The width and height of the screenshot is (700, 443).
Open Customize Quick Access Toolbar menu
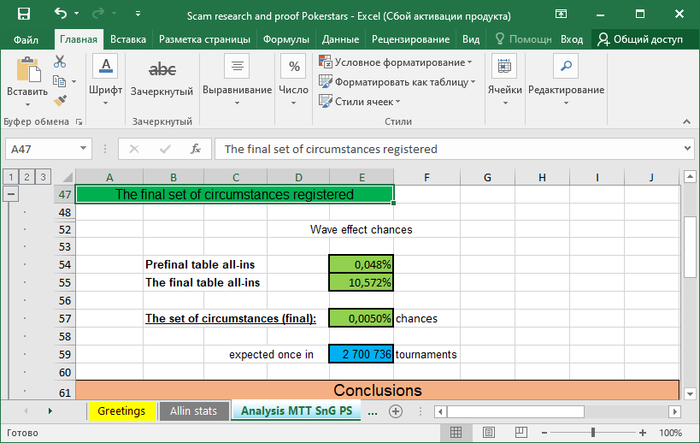click(138, 14)
